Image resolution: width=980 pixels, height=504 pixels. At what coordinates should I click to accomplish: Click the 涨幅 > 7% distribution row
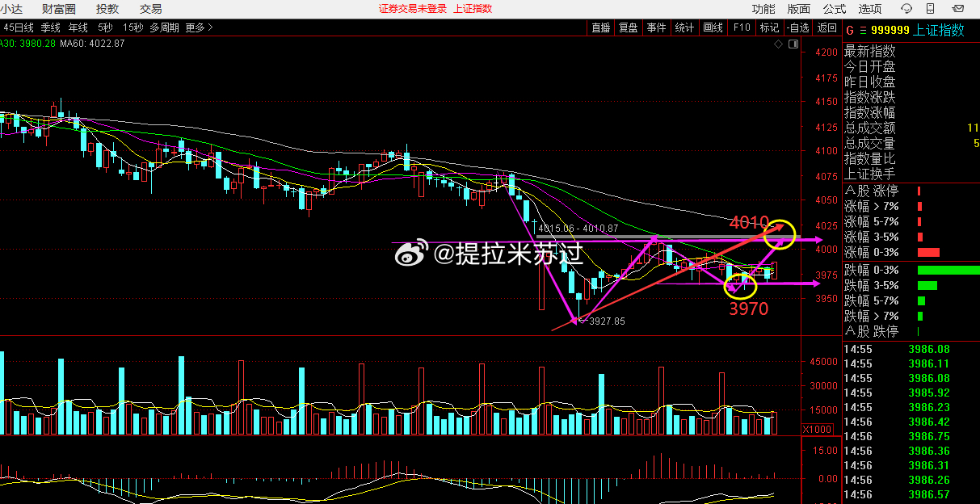point(911,206)
